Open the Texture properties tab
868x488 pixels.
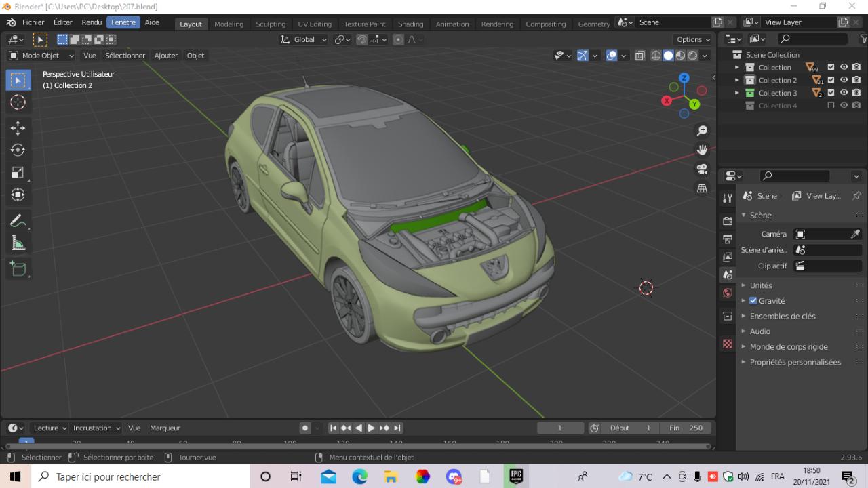tap(728, 344)
